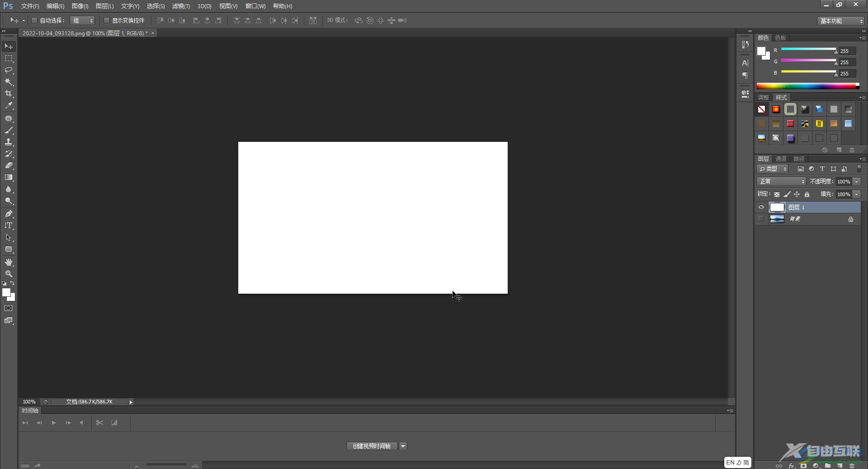Select the Path Selection tool
Image resolution: width=868 pixels, height=469 pixels.
tap(9, 237)
